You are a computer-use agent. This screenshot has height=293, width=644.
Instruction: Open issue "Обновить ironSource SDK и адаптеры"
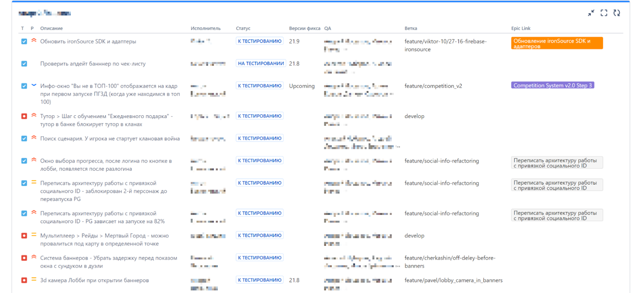tap(88, 42)
